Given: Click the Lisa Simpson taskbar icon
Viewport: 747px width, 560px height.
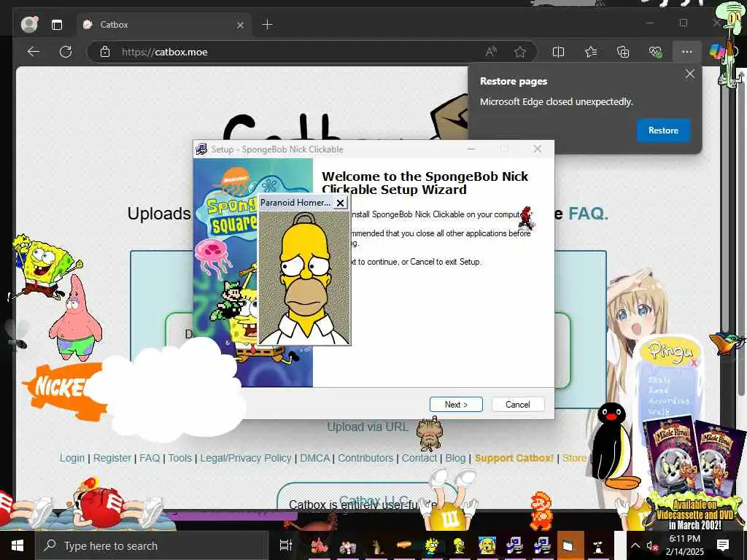Looking at the screenshot, I should (x=431, y=545).
